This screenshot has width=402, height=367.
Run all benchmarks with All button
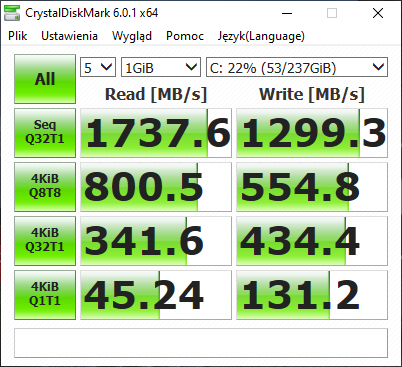pos(45,79)
